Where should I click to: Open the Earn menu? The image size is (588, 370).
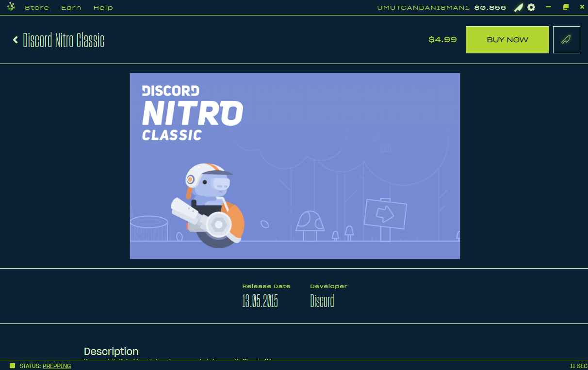click(x=71, y=8)
